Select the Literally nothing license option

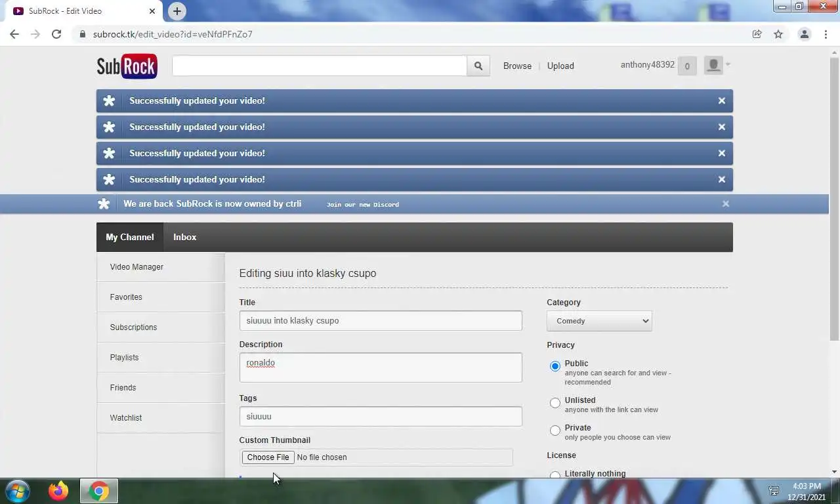tap(555, 474)
